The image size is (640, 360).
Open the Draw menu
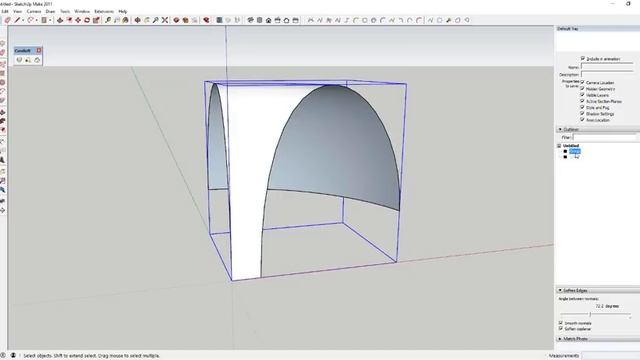tap(50, 11)
